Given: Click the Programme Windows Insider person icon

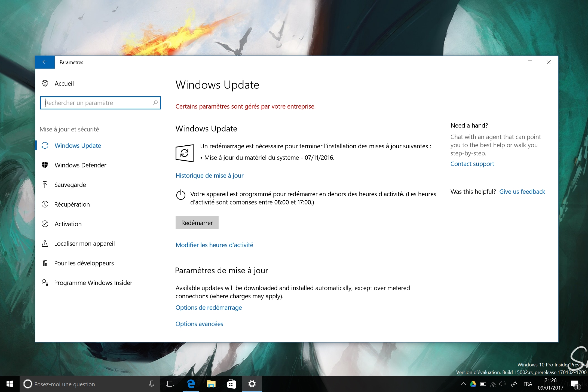Looking at the screenshot, I should pyautogui.click(x=45, y=283).
